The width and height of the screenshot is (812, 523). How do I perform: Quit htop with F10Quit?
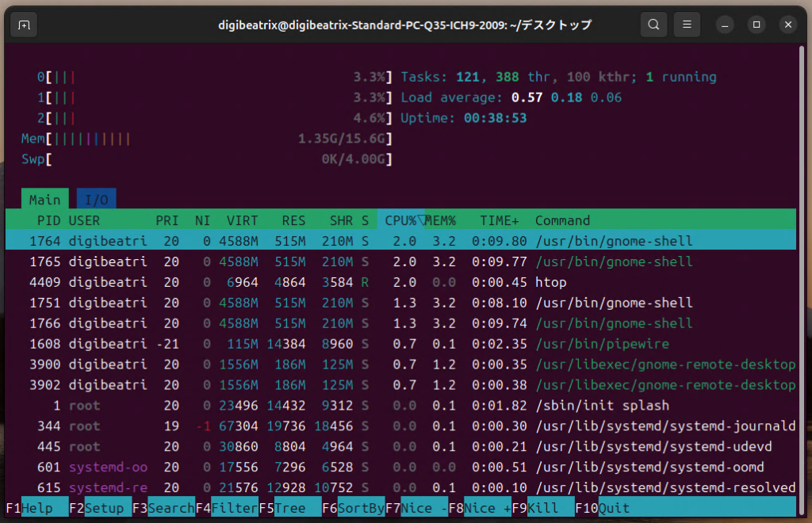point(606,507)
